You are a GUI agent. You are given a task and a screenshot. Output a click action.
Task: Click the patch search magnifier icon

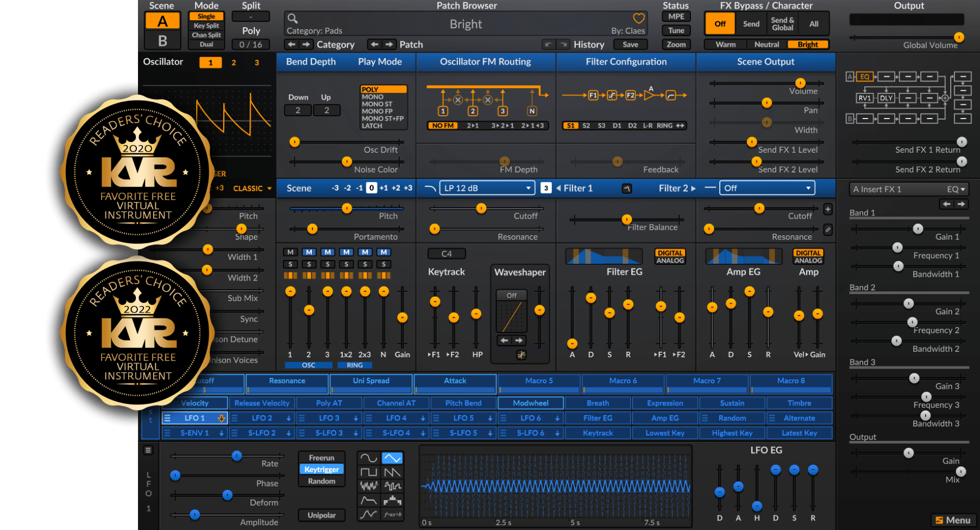click(292, 18)
